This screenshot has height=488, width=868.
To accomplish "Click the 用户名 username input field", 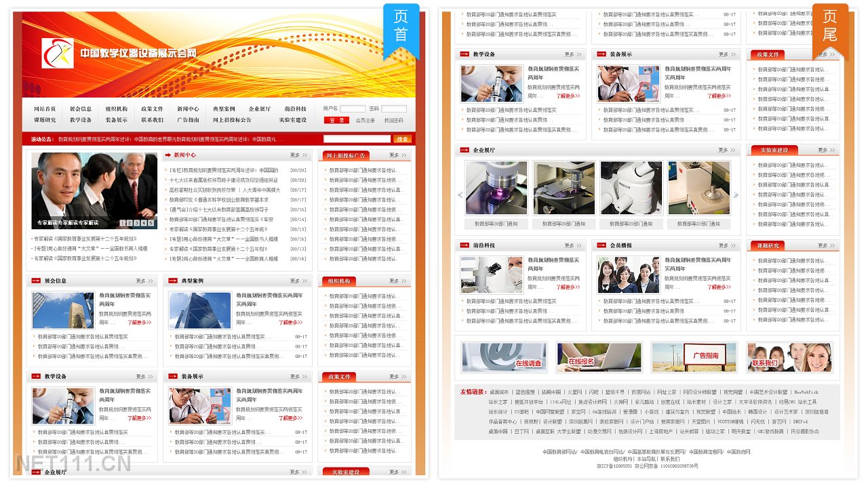I will (353, 109).
